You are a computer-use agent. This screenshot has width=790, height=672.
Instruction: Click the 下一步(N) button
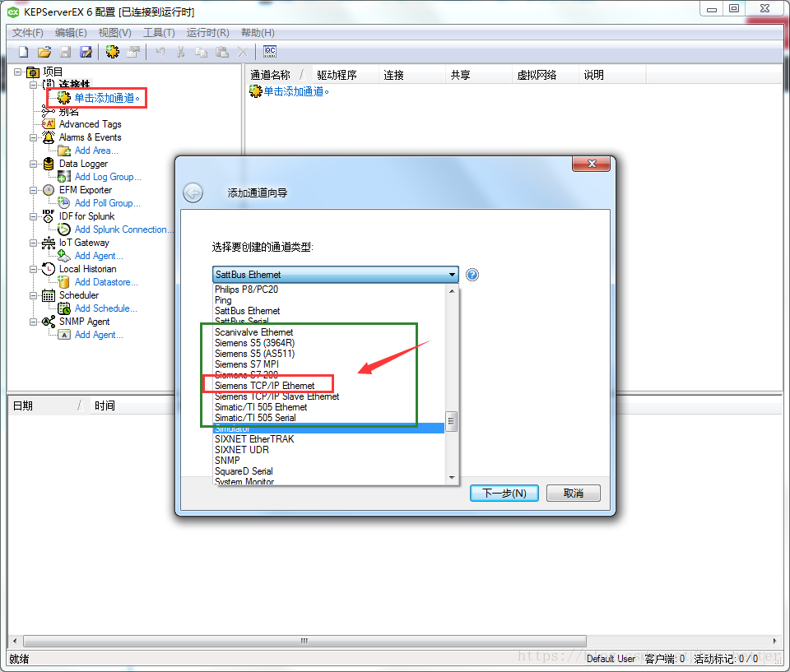[x=504, y=494]
